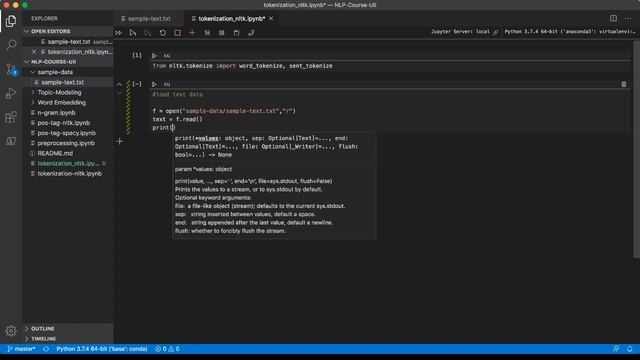Close tokenization_nltk.ipynb in Open Editors
The height and width of the screenshot is (360, 640).
34,52
